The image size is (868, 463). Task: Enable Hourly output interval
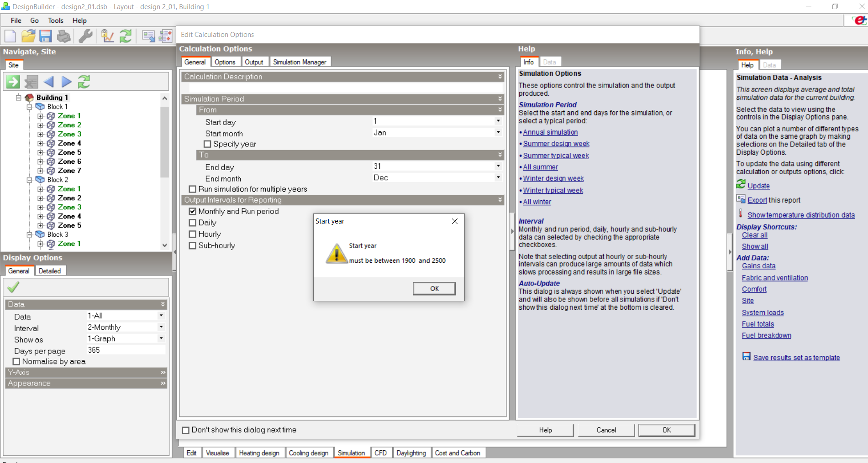193,234
